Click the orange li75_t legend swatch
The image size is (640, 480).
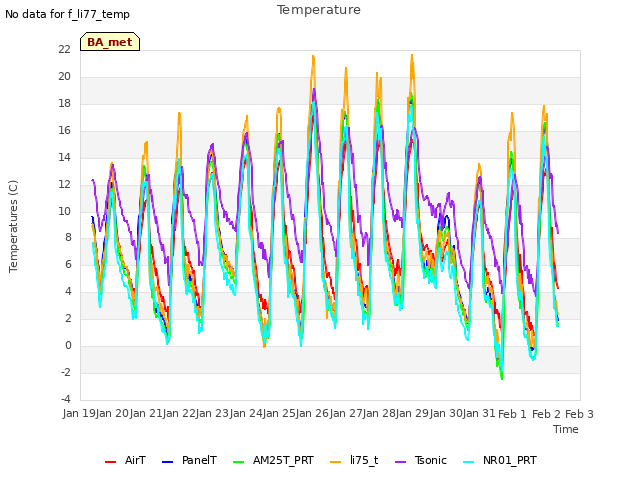[335, 462]
